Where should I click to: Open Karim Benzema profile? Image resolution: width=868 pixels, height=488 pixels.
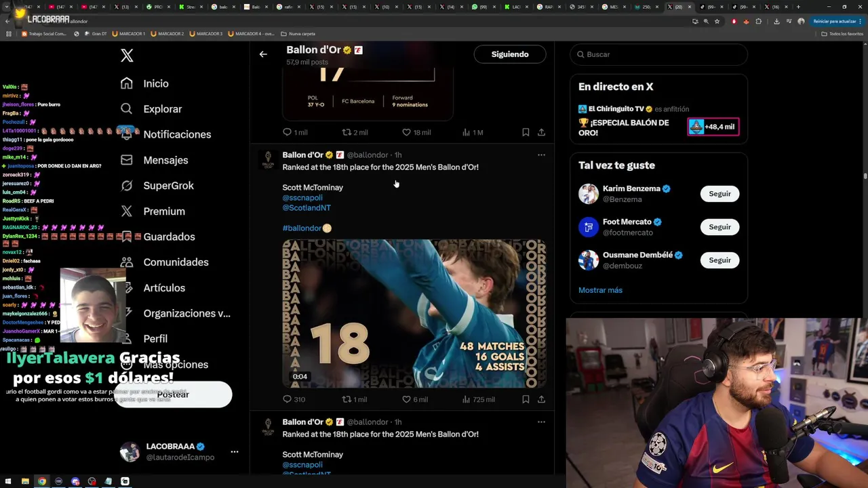pos(631,189)
